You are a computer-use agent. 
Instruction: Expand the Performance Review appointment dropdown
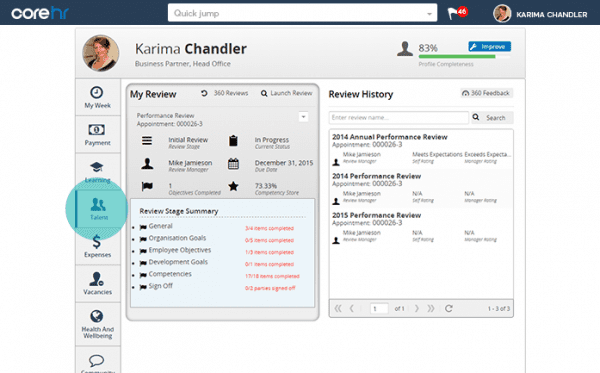[303, 117]
